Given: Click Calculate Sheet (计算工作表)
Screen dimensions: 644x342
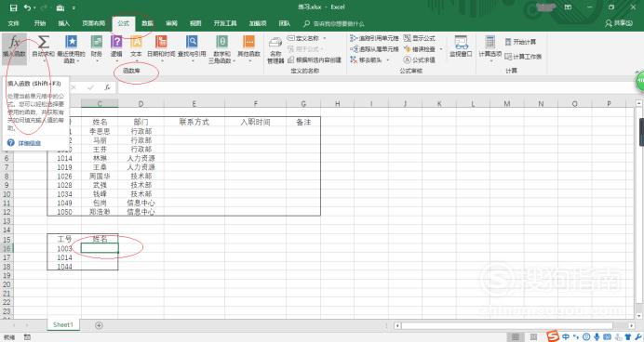Looking at the screenshot, I should 523,57.
